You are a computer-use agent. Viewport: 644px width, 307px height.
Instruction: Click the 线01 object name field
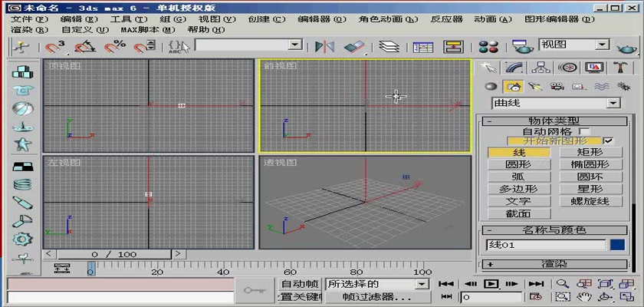(x=546, y=245)
